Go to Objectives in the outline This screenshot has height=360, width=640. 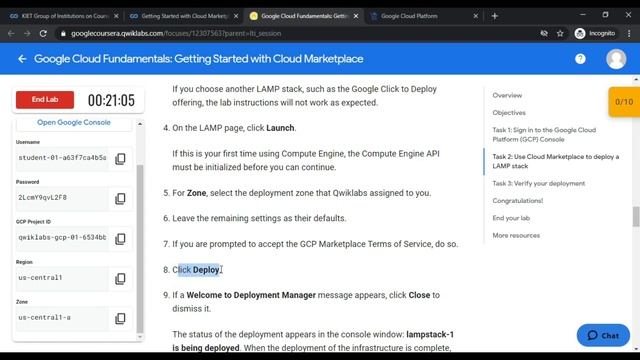coord(509,113)
